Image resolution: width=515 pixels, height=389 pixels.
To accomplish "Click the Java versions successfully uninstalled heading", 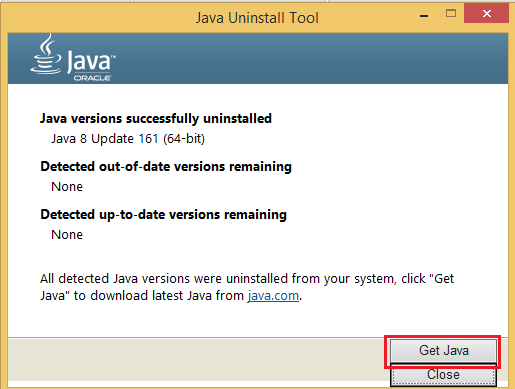I will tap(156, 119).
